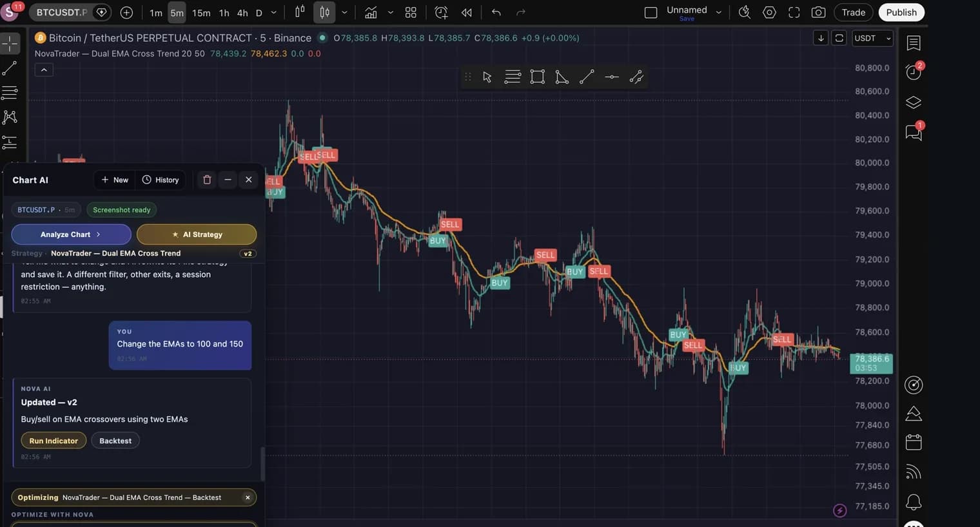Open the layout templates grid icon
980x527 pixels.
(x=411, y=12)
